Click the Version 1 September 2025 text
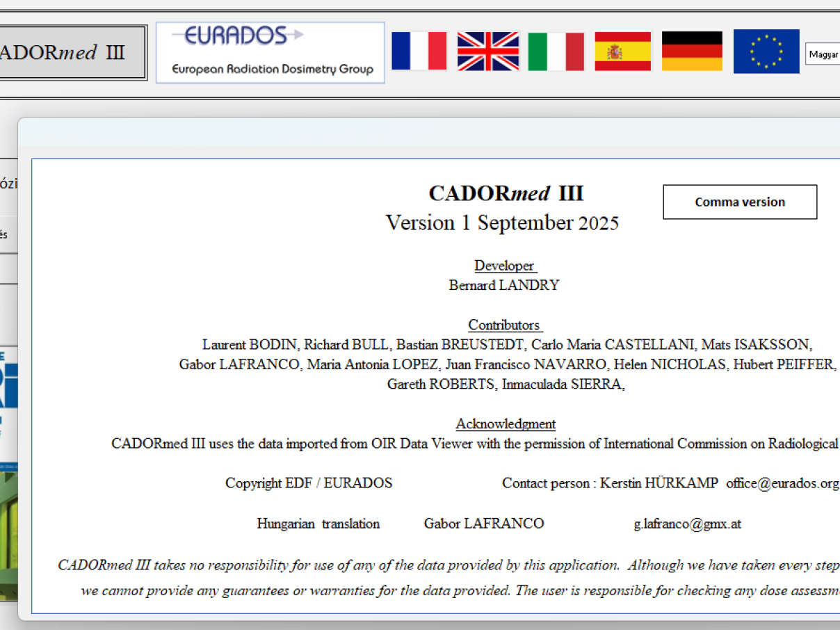The height and width of the screenshot is (630, 840). (x=502, y=223)
